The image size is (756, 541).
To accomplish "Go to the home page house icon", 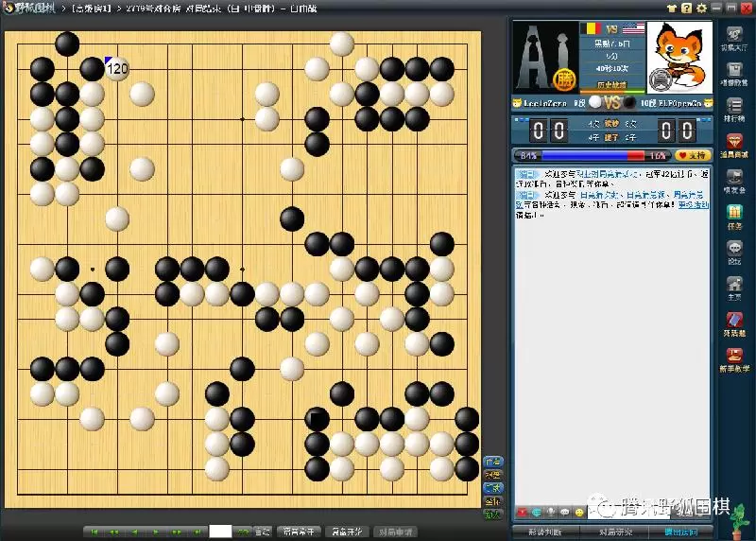I will (x=736, y=288).
